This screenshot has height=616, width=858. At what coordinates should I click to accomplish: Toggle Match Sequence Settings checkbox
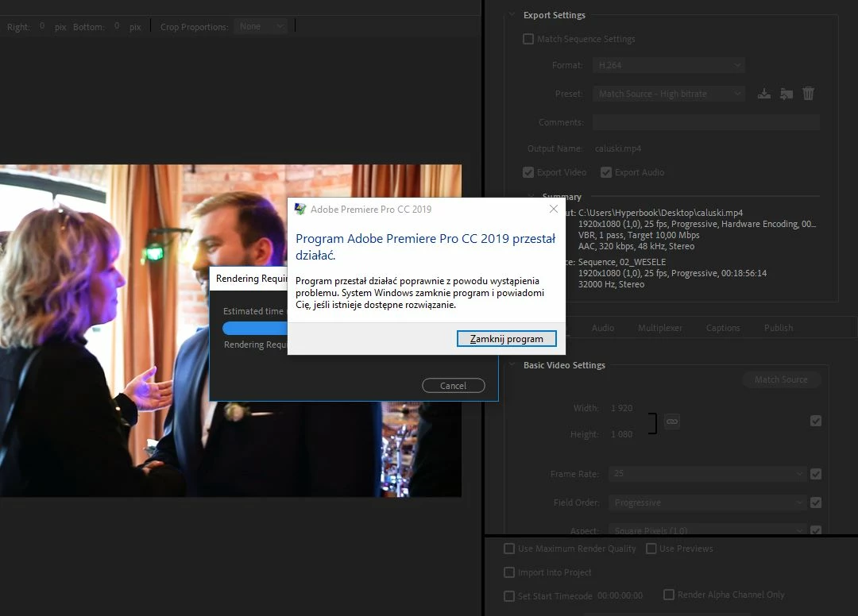click(528, 39)
